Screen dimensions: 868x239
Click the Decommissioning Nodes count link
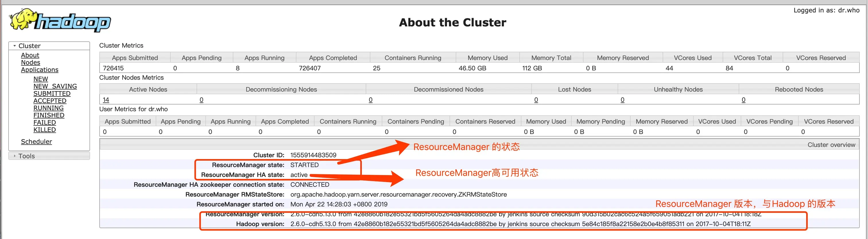[x=201, y=100]
